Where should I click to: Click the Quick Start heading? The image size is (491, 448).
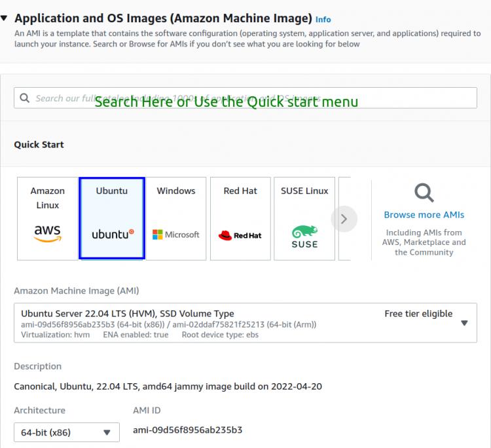(x=39, y=145)
